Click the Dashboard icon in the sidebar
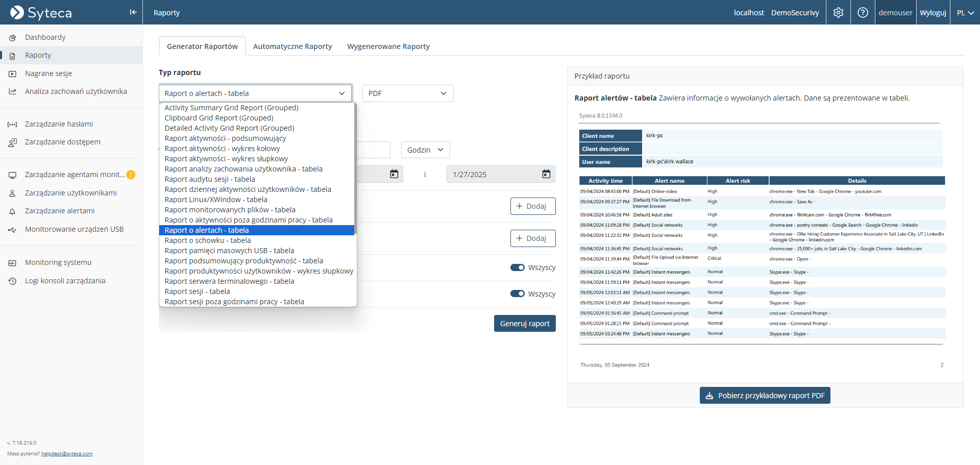The width and height of the screenshot is (980, 465). coord(13,38)
